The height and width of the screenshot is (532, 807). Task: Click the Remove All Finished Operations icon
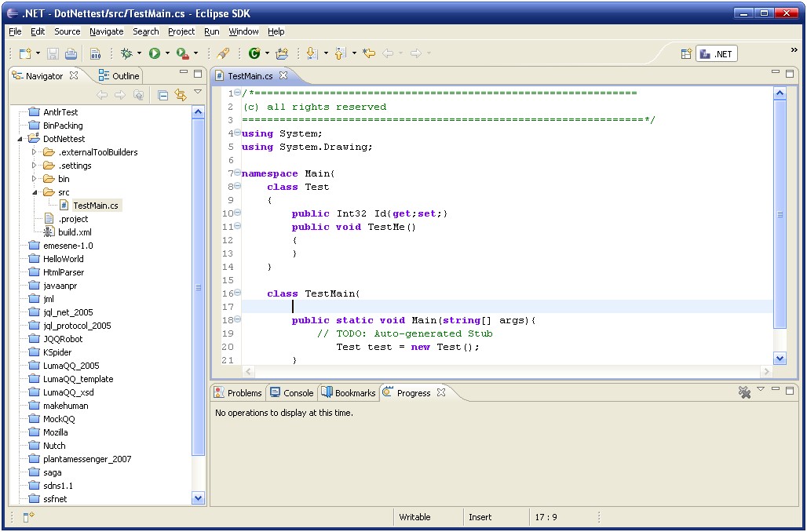click(744, 392)
